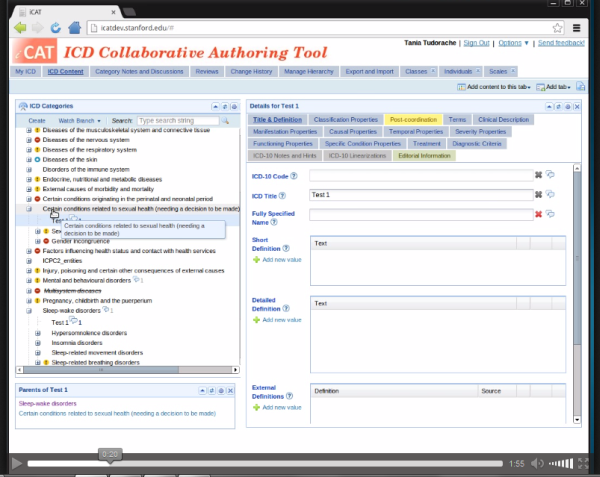Close the Details for Test 1 panel

[x=577, y=106]
